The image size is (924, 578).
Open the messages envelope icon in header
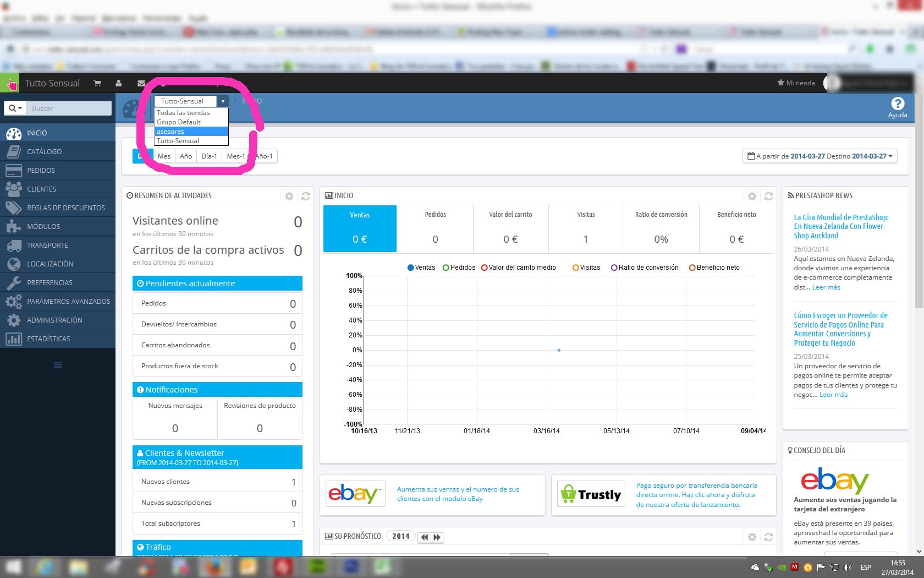click(x=141, y=83)
